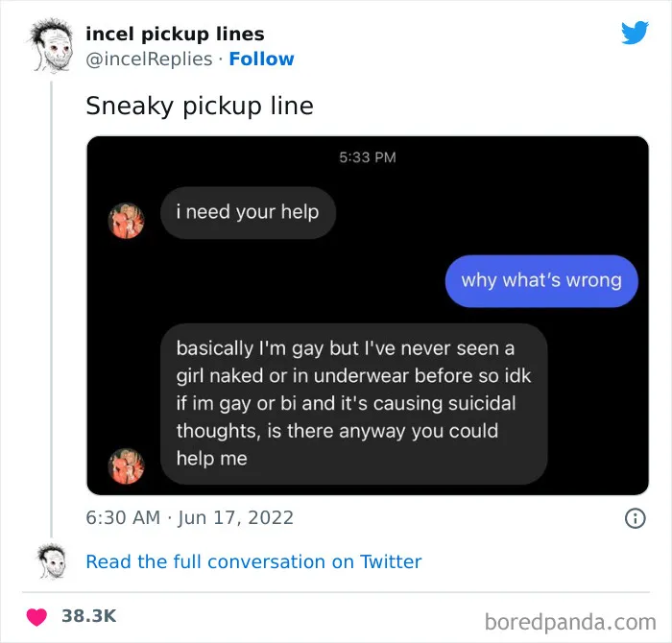The height and width of the screenshot is (643, 672).
Task: Click the long 'basically I'm gay' message bubble
Action: pyautogui.click(x=354, y=404)
